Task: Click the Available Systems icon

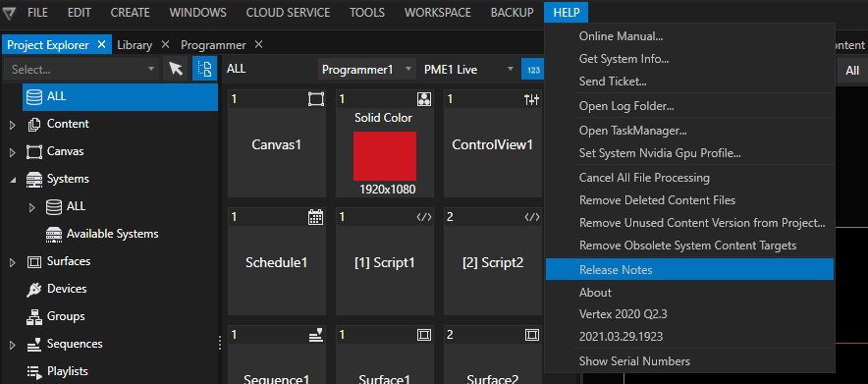Action: point(54,234)
